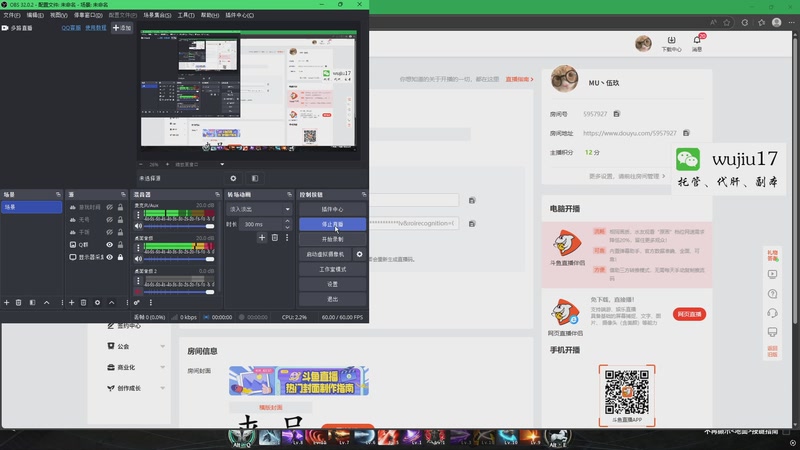The image size is (800, 450).
Task: Open OBS 设置 settings button
Action: pos(332,284)
